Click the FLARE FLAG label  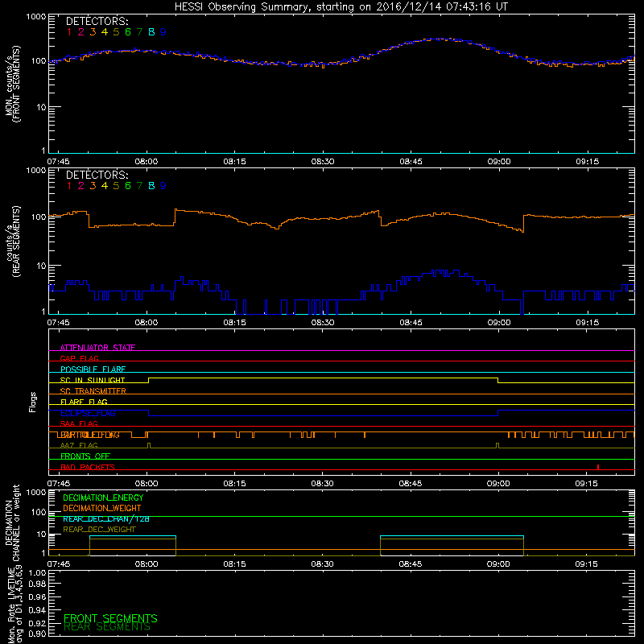pyautogui.click(x=84, y=402)
